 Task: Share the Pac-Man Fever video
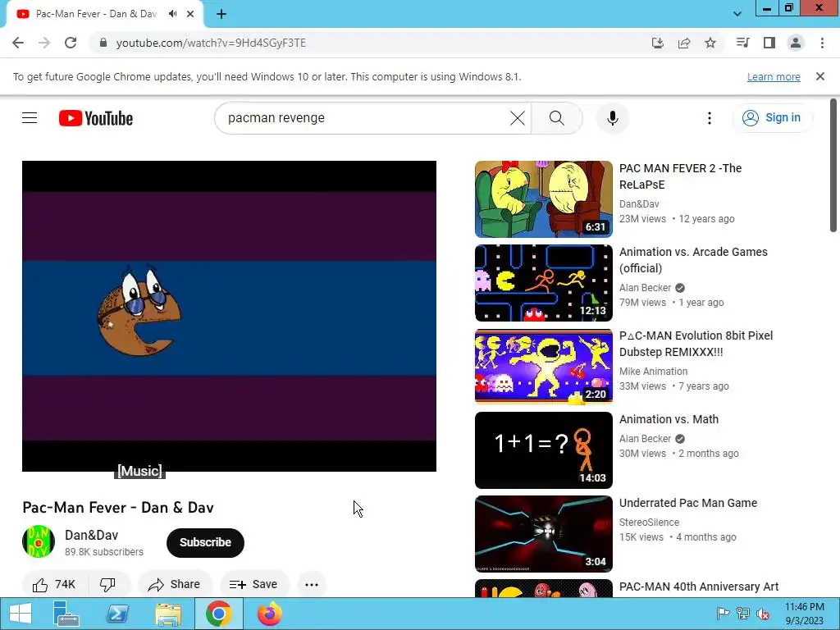click(175, 584)
